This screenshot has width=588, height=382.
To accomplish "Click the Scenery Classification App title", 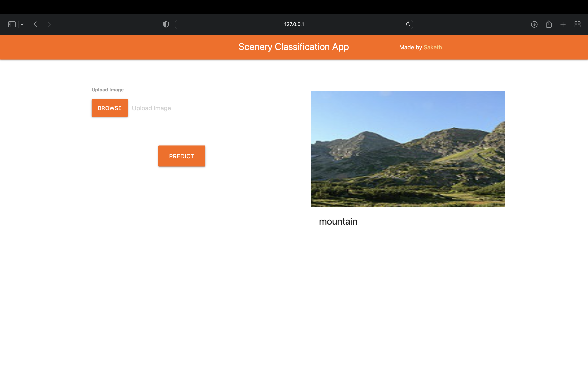I will click(x=293, y=47).
